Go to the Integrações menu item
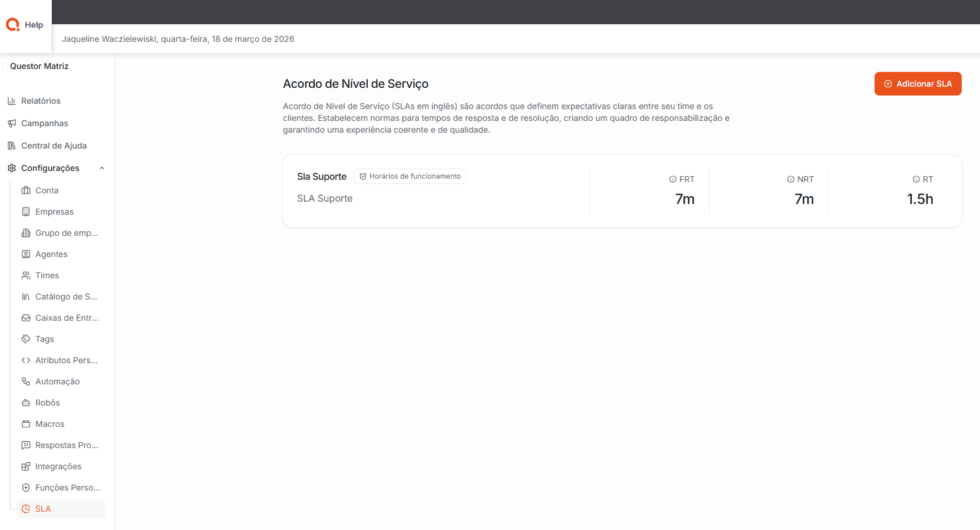The height and width of the screenshot is (530, 980). tap(58, 466)
